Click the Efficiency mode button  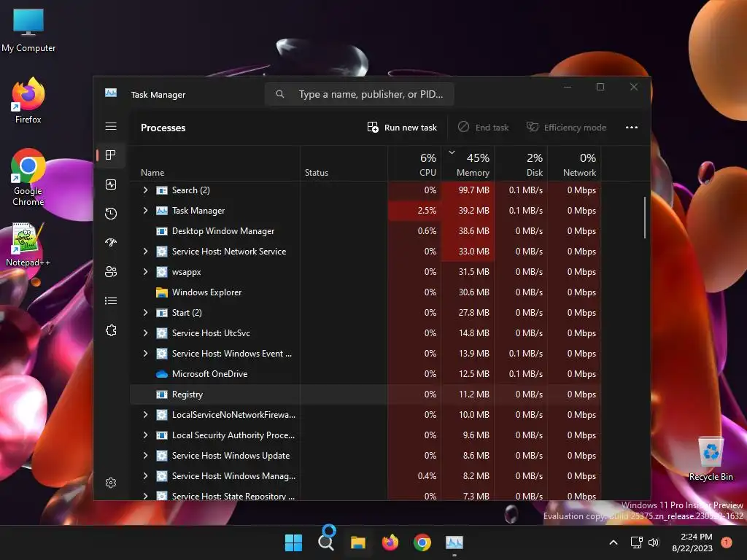(566, 127)
